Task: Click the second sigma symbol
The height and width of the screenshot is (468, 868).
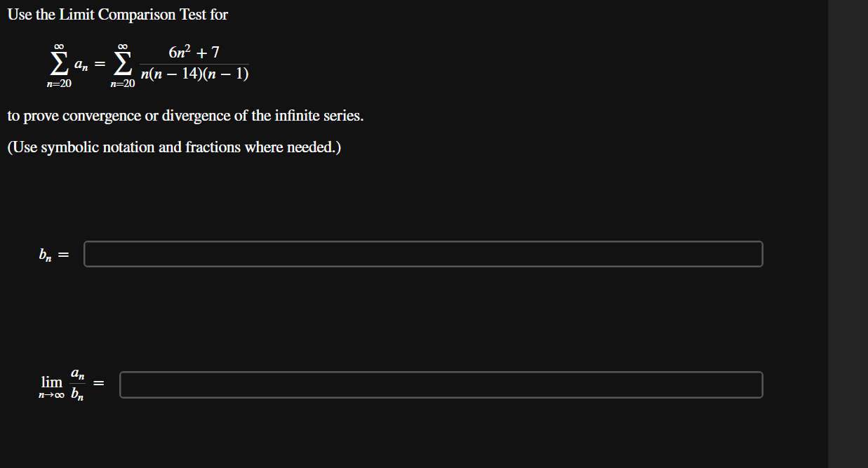Action: (123, 63)
